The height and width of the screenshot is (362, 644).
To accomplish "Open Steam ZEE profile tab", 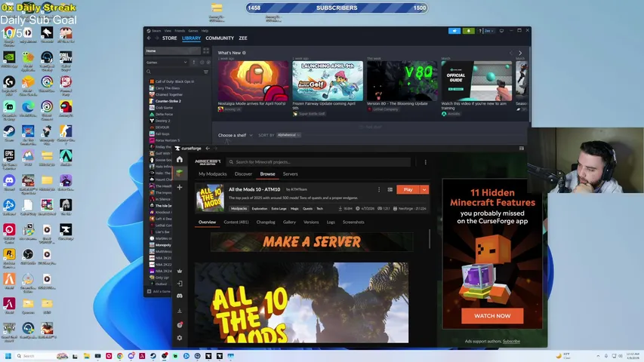I will (243, 38).
